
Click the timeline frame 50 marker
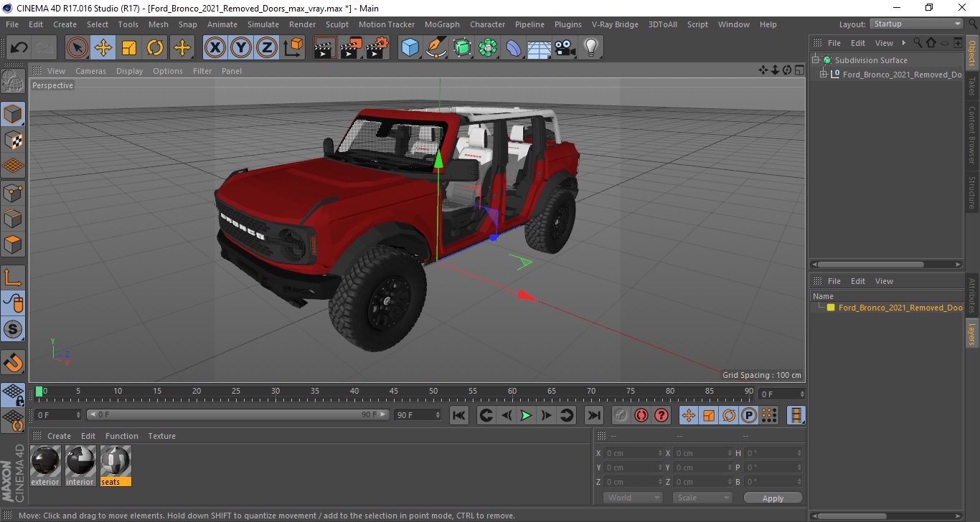point(434,392)
